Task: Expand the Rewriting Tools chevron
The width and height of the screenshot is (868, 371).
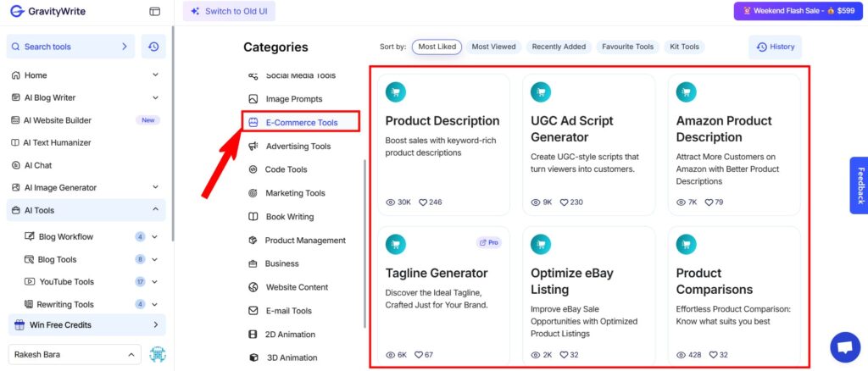Action: pos(154,304)
